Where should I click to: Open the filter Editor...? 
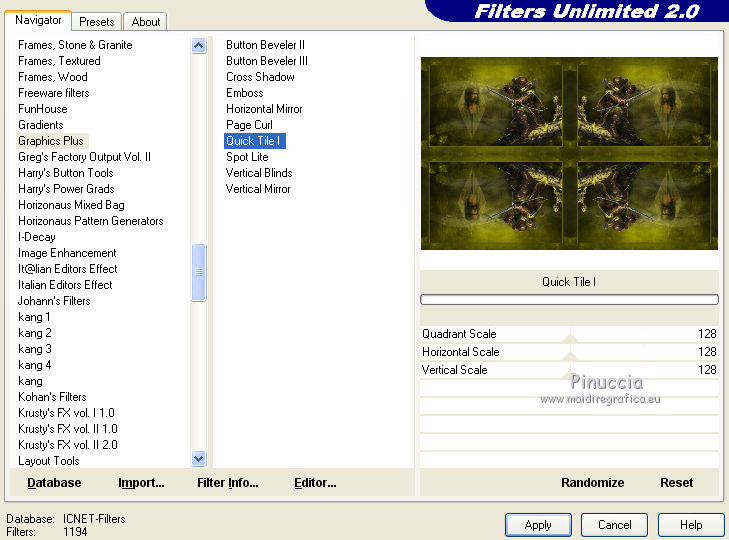[315, 483]
